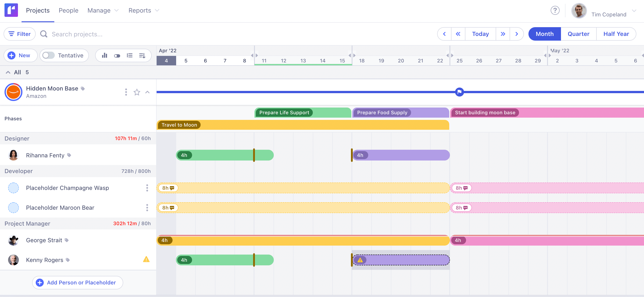This screenshot has height=297, width=644.
Task: Click the project milestone flag marker
Action: click(x=459, y=92)
